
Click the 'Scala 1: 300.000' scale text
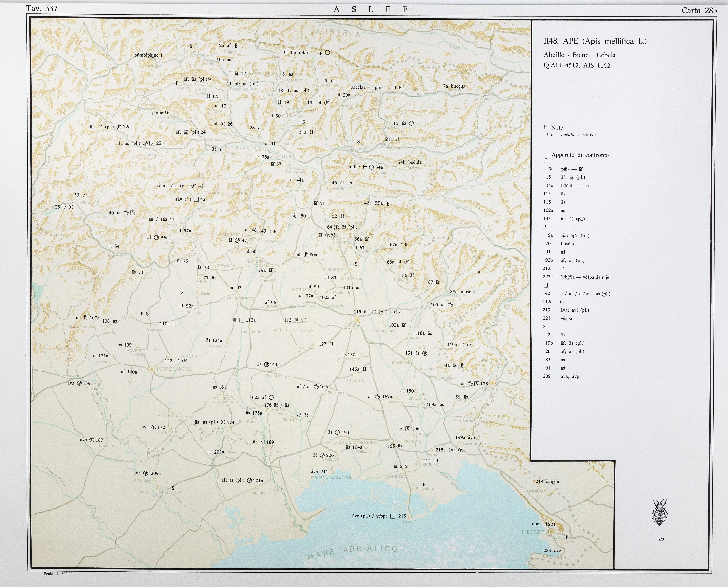click(x=59, y=574)
